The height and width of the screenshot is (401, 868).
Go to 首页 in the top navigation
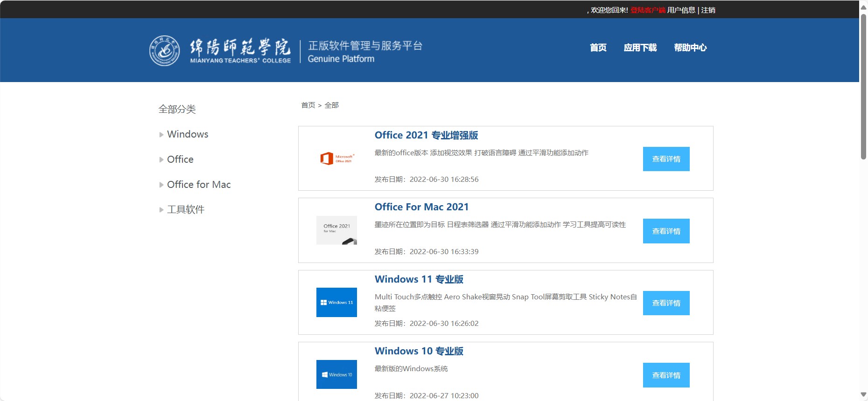pyautogui.click(x=598, y=48)
